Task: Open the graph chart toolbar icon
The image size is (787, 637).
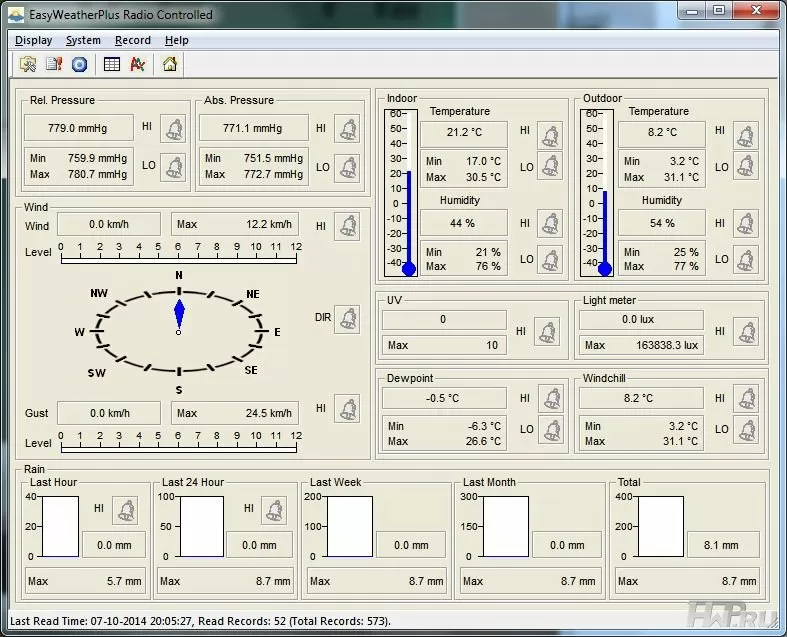Action: (138, 64)
